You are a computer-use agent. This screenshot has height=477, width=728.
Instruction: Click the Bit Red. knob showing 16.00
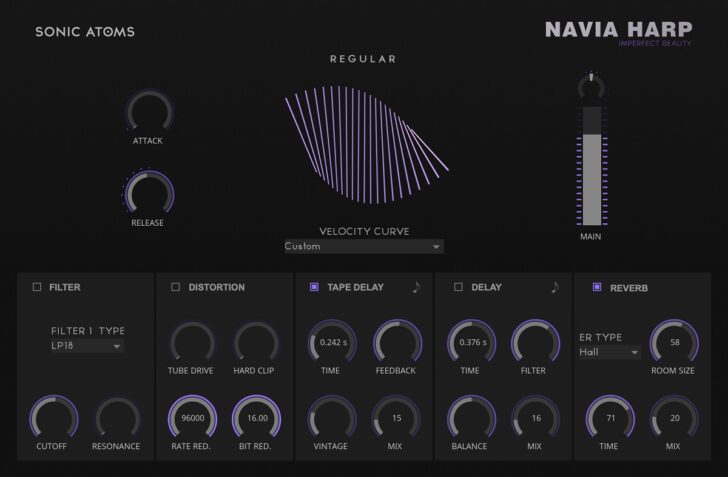(256, 417)
